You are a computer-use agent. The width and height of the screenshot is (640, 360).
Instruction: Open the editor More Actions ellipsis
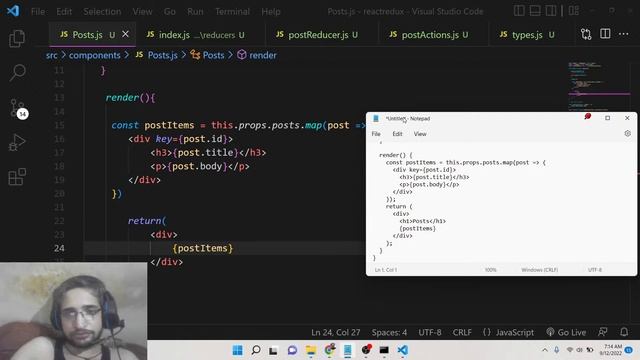point(623,34)
